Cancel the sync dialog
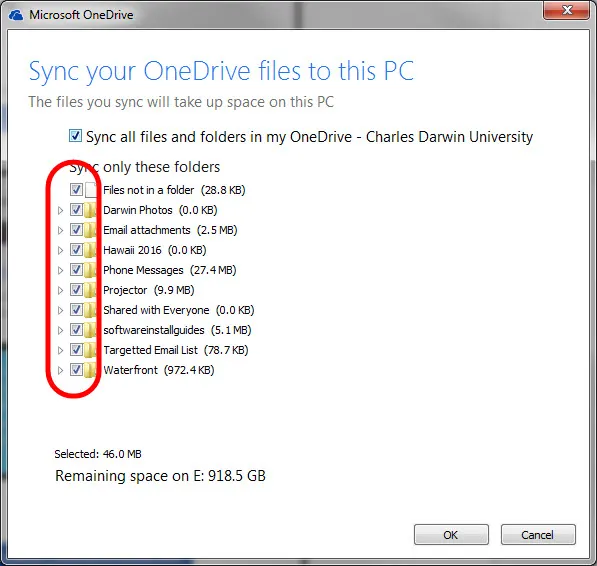The width and height of the screenshot is (597, 566). (x=538, y=534)
